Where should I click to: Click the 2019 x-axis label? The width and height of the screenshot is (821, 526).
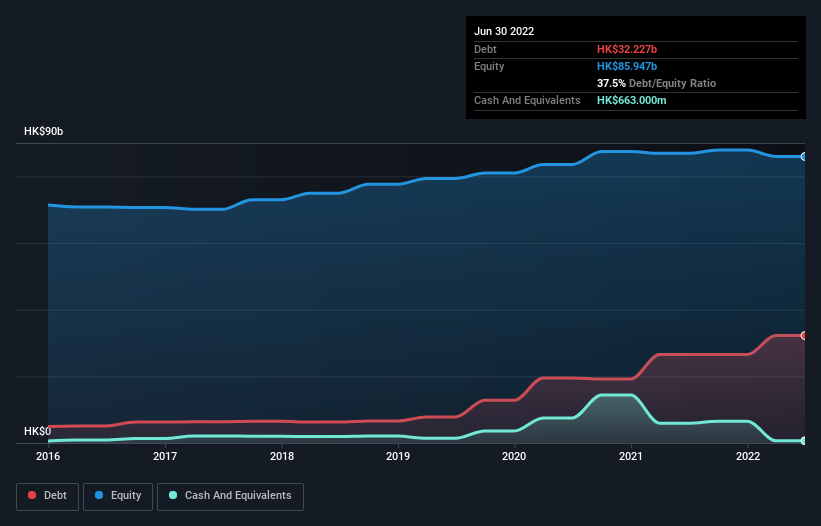coord(398,456)
